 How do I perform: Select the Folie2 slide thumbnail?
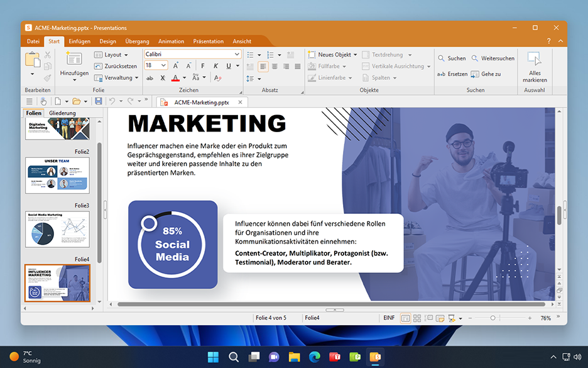click(57, 175)
